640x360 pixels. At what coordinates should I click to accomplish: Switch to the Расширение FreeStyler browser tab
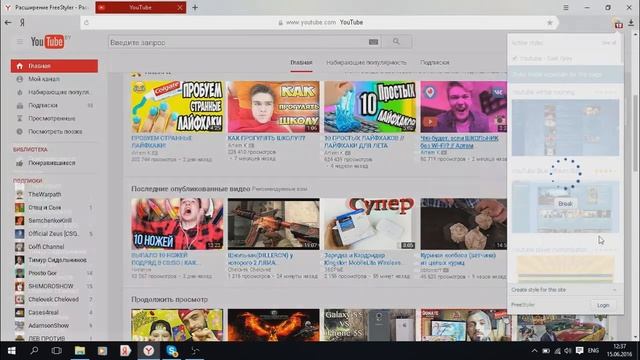tap(47, 7)
